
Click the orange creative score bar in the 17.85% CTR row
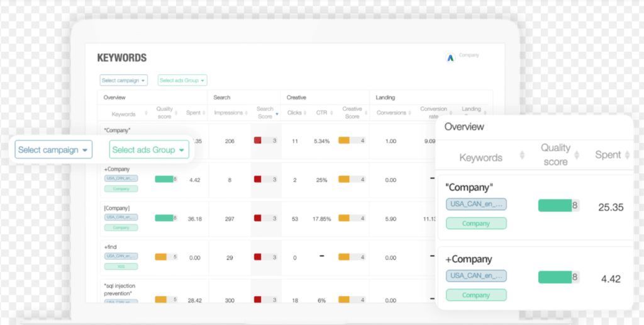tap(344, 218)
